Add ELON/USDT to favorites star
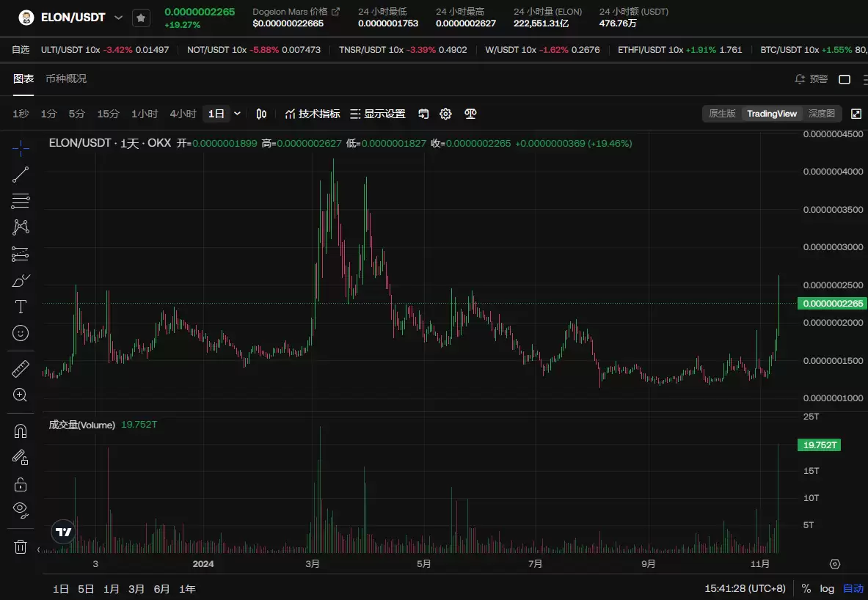 click(141, 18)
